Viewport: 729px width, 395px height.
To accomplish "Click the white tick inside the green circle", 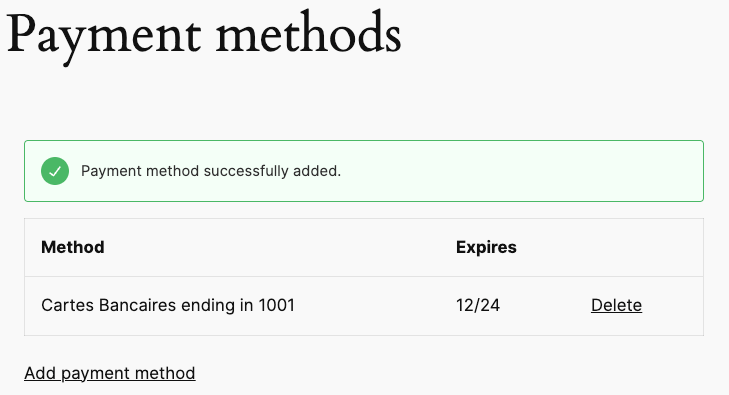I will [55, 171].
